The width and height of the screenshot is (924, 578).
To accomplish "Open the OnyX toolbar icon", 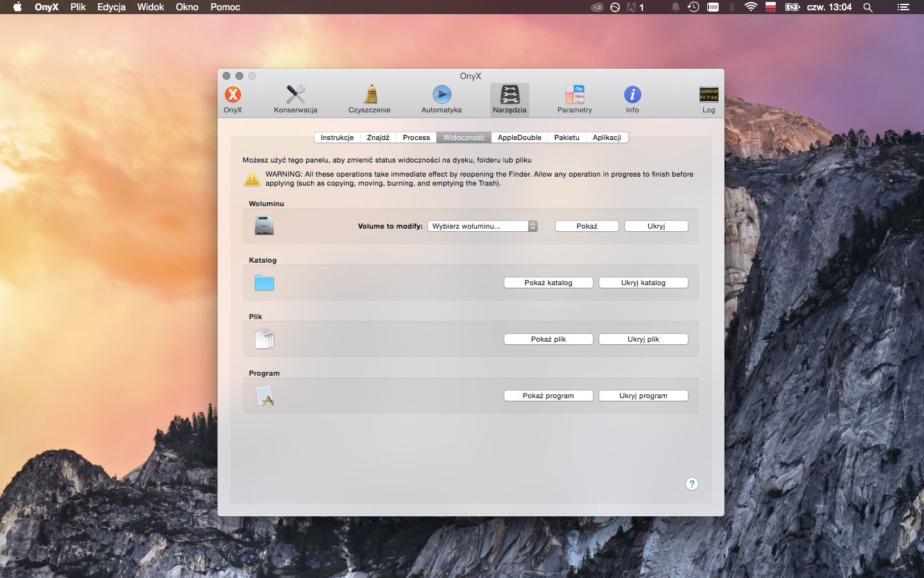I will point(233,100).
